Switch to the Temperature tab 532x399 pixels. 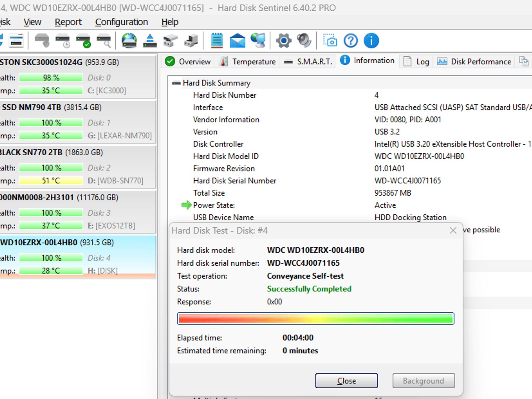click(x=247, y=62)
